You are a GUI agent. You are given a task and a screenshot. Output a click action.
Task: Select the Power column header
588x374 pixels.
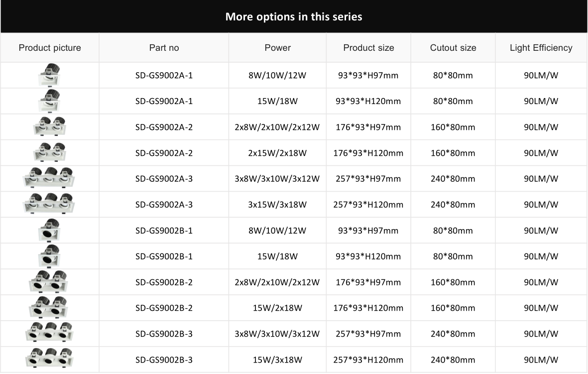click(x=277, y=48)
